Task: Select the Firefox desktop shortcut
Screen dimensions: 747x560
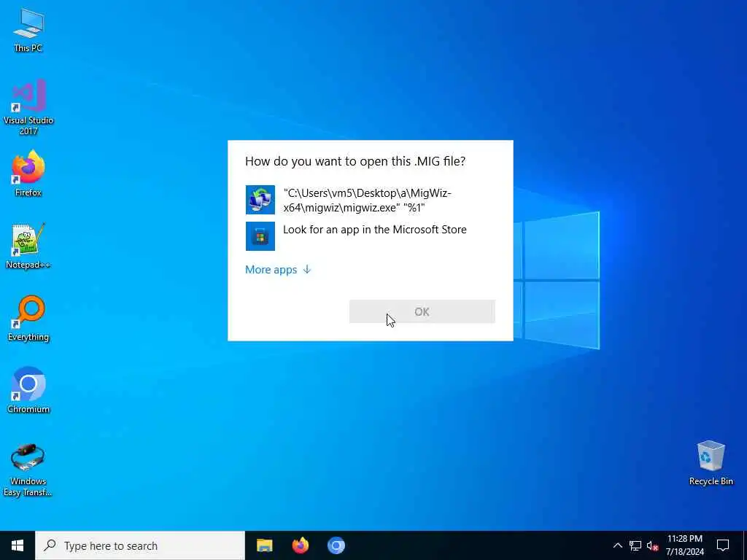Action: point(28,174)
